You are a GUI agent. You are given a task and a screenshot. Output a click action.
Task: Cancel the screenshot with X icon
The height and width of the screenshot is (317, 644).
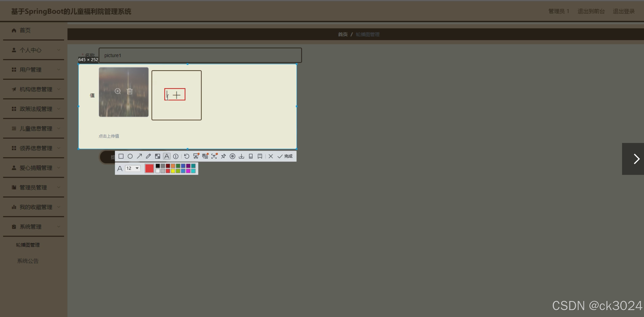click(271, 156)
